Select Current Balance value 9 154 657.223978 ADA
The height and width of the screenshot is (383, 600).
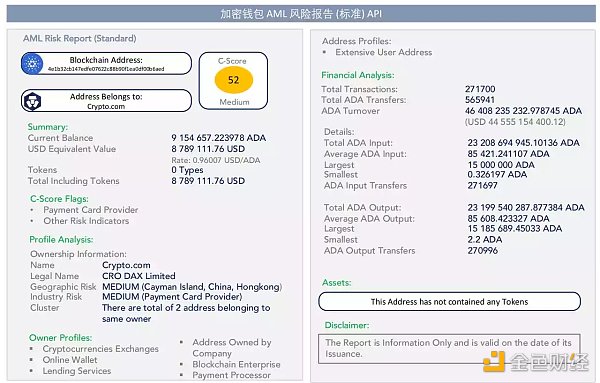click(x=218, y=138)
